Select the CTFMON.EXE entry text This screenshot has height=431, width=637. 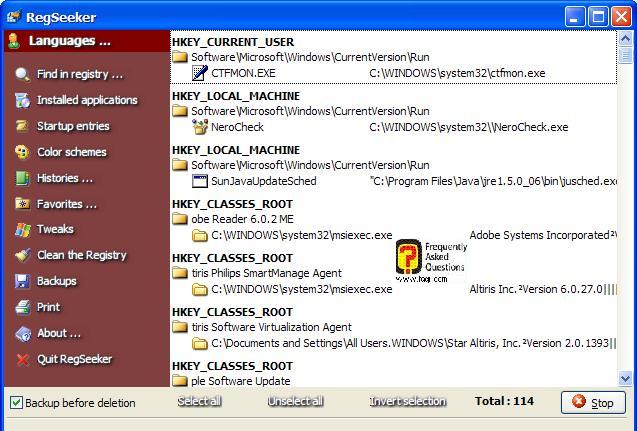point(243,73)
